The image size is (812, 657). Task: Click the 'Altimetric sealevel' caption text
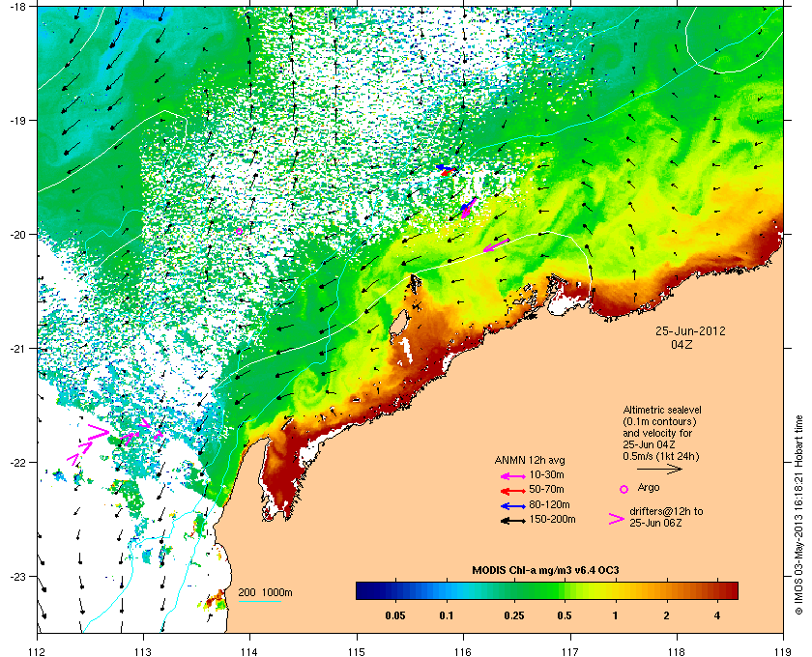tap(662, 410)
